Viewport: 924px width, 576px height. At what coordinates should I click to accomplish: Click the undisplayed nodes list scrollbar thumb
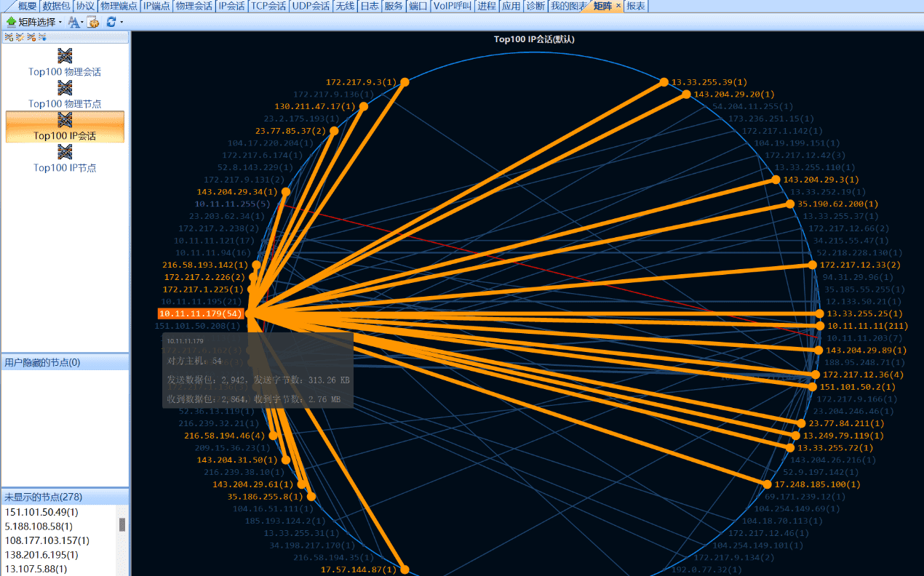pos(122,524)
